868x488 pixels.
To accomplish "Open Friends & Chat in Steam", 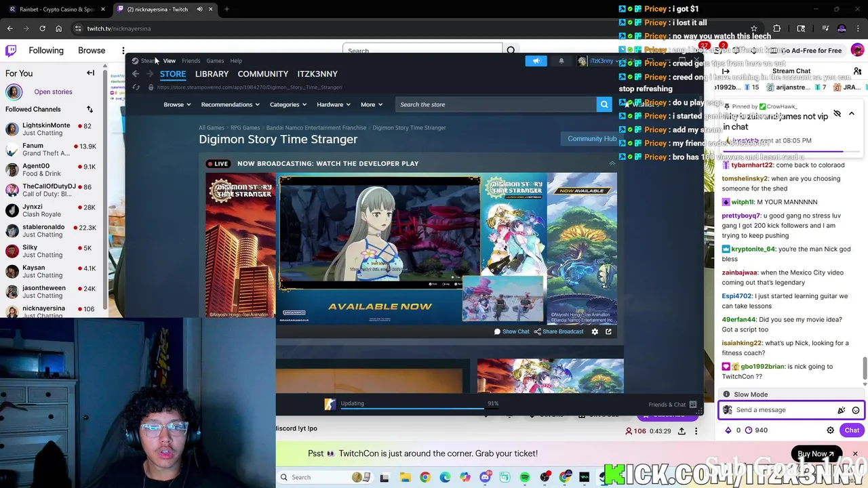I will [672, 405].
